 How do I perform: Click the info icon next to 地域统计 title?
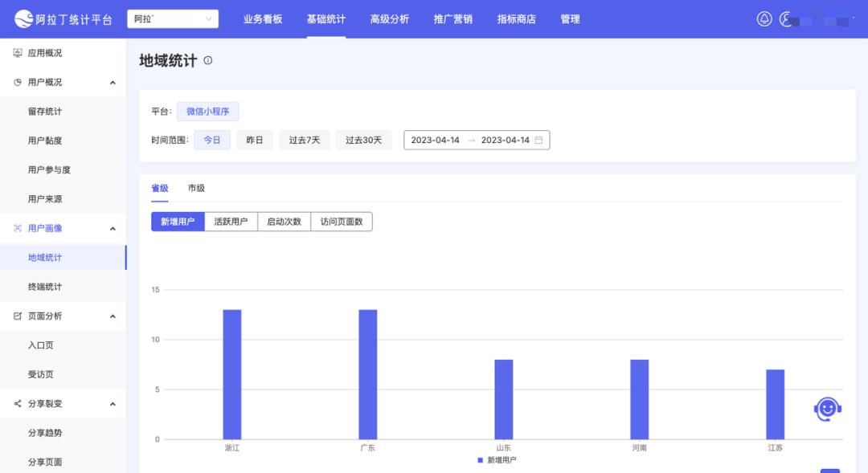207,59
